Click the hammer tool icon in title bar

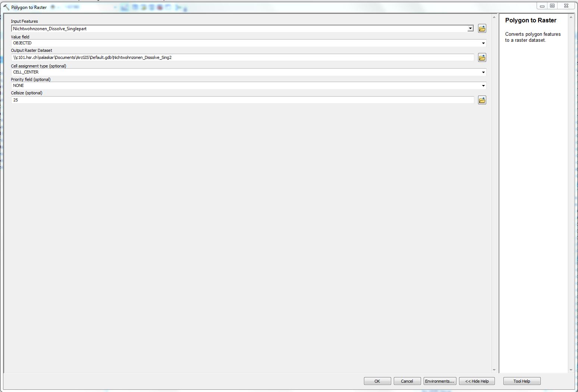click(x=6, y=7)
